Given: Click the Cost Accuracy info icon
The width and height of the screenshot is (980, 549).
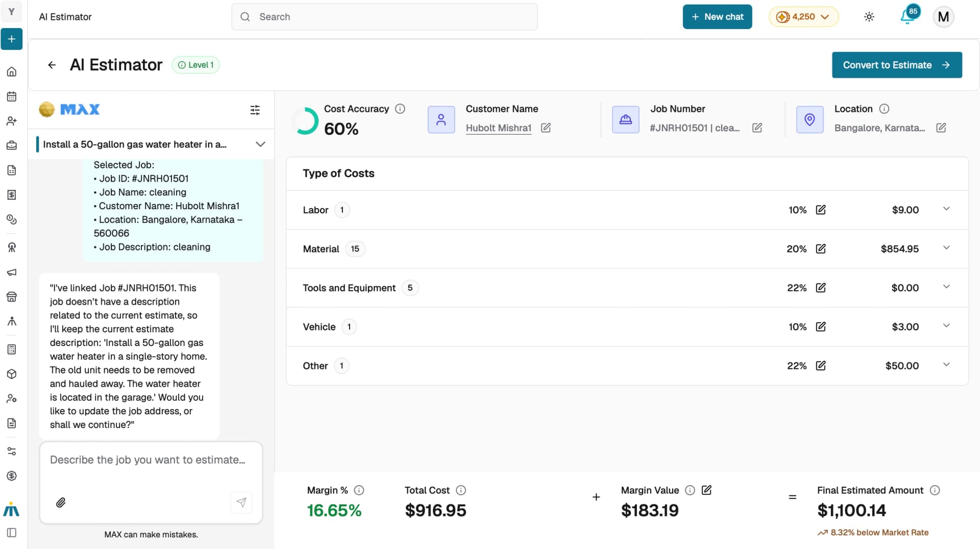Looking at the screenshot, I should [400, 109].
